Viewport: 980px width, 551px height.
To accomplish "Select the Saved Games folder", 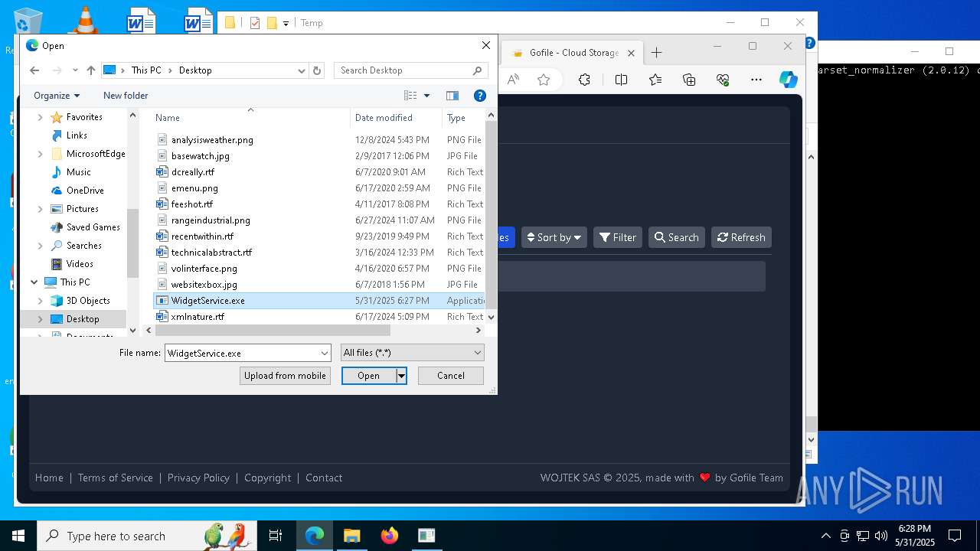I will [x=93, y=227].
